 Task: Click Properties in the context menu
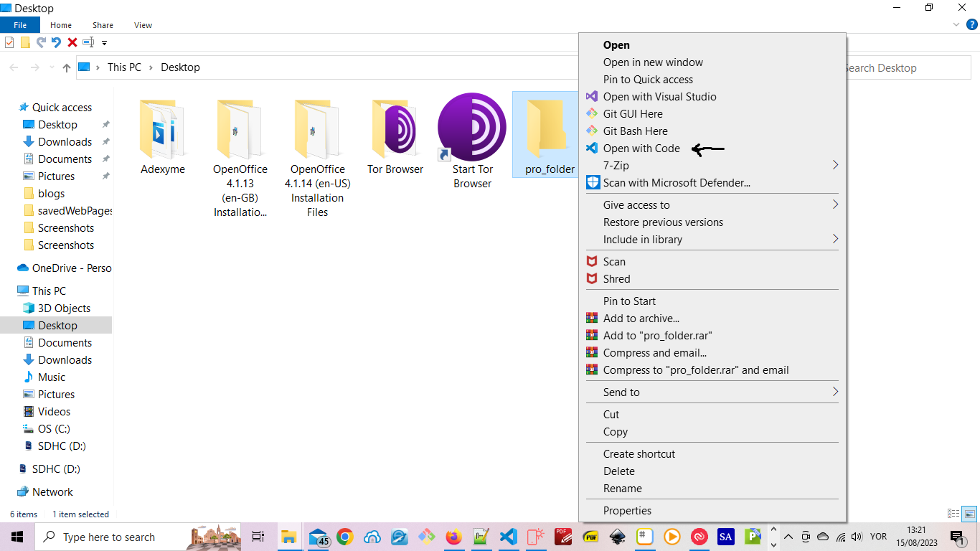coord(627,511)
